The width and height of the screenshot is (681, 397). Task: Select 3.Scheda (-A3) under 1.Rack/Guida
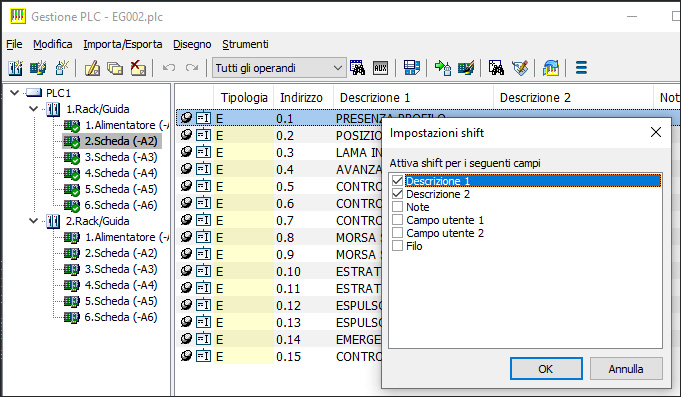click(121, 157)
